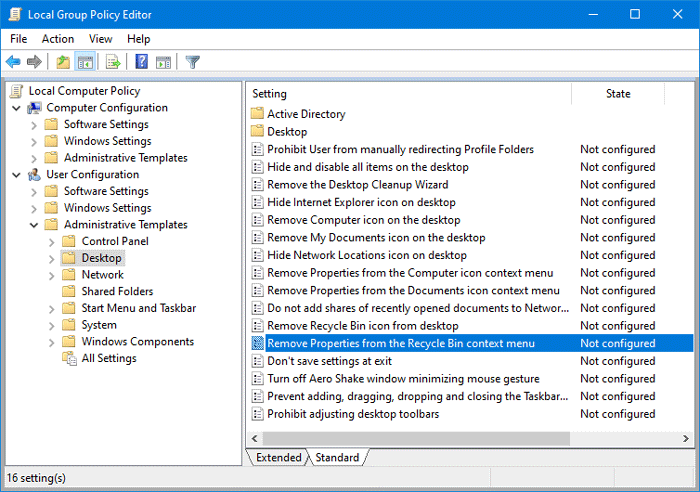The width and height of the screenshot is (700, 492).
Task: Open the Action menu
Action: pos(58,39)
